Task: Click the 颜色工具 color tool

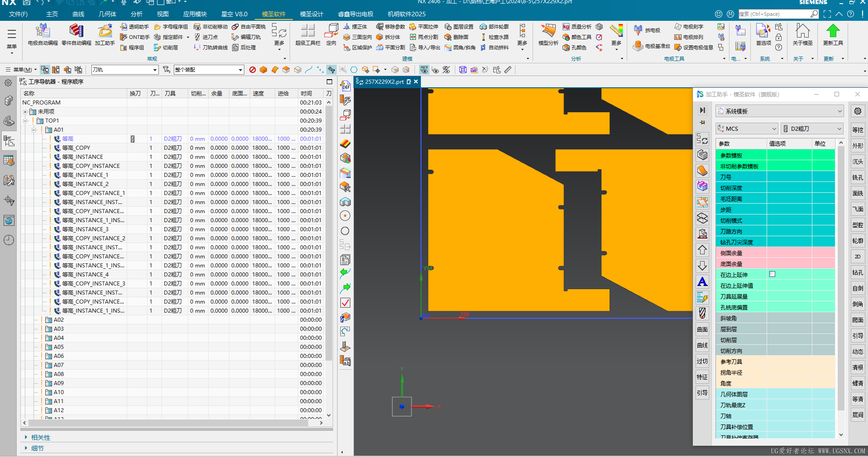Action: click(x=577, y=37)
